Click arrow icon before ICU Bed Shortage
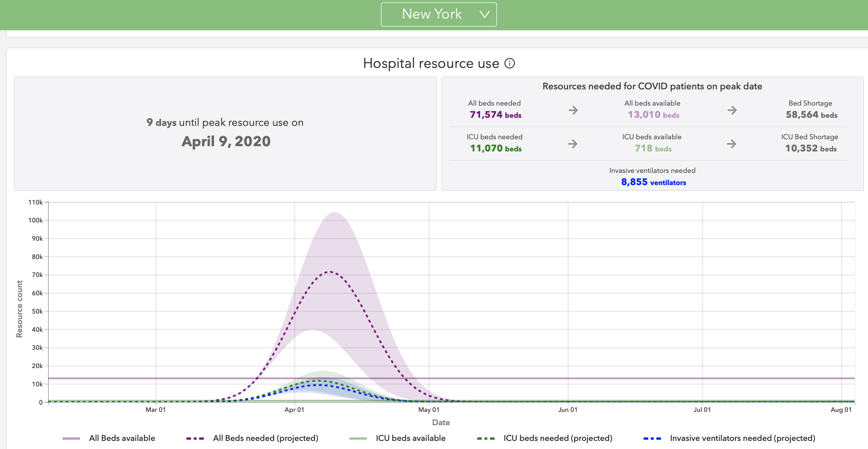 [731, 144]
